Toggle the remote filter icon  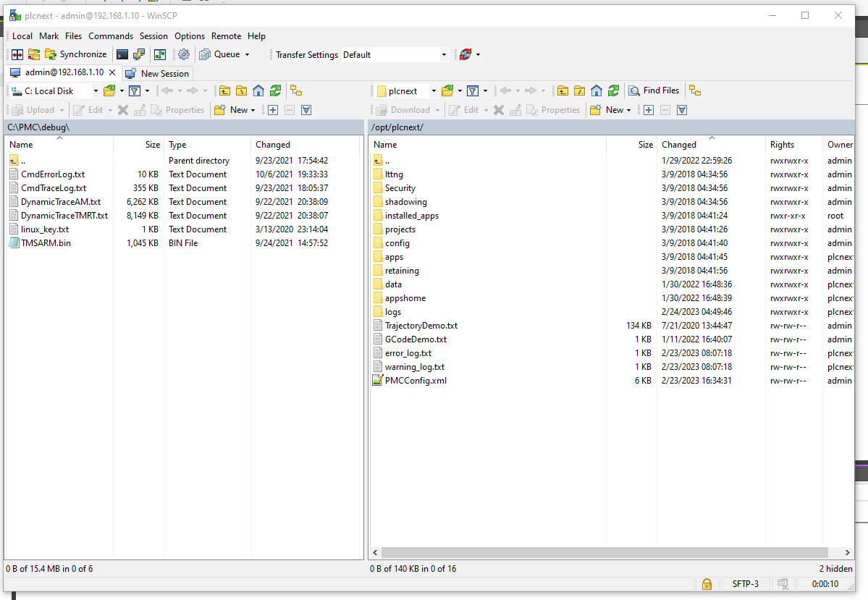[471, 90]
